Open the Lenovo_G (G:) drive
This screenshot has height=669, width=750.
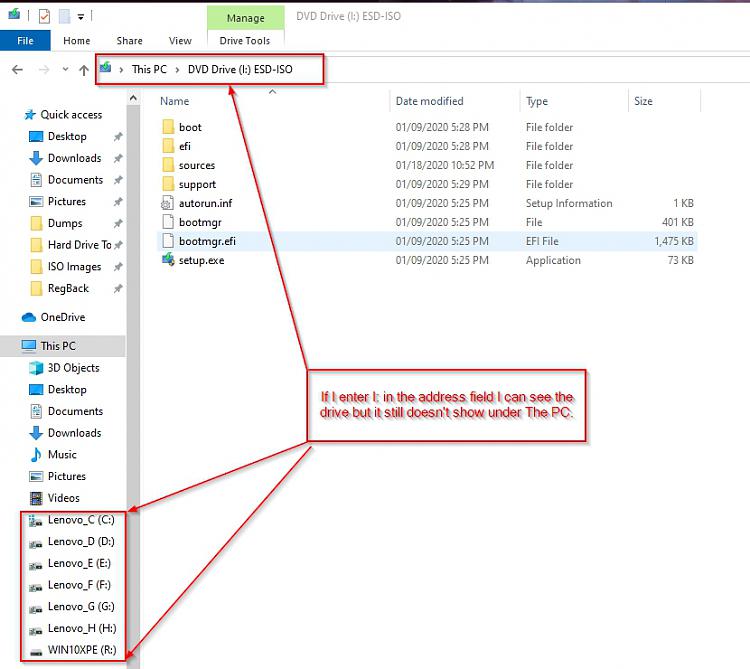(x=81, y=607)
